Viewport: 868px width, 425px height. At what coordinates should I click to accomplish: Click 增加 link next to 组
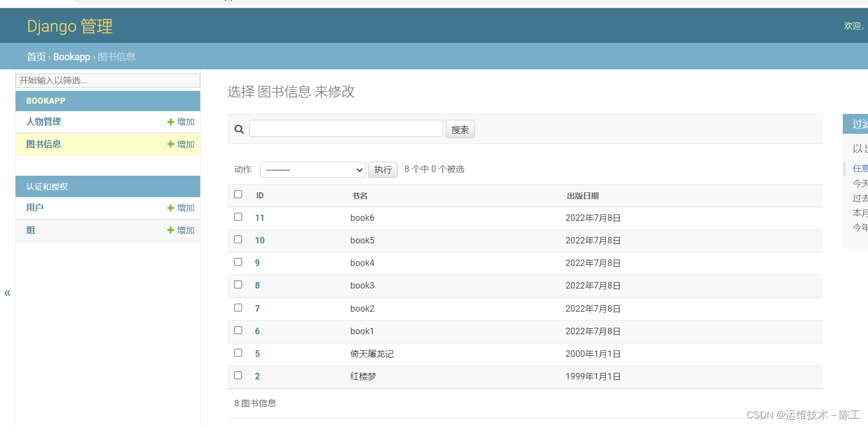coord(186,230)
